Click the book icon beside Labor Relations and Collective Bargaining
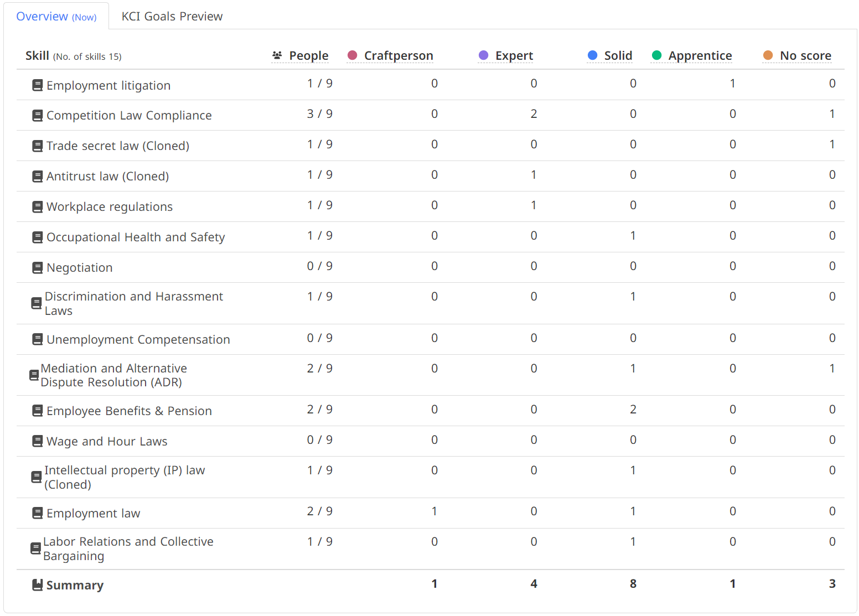 pos(35,548)
